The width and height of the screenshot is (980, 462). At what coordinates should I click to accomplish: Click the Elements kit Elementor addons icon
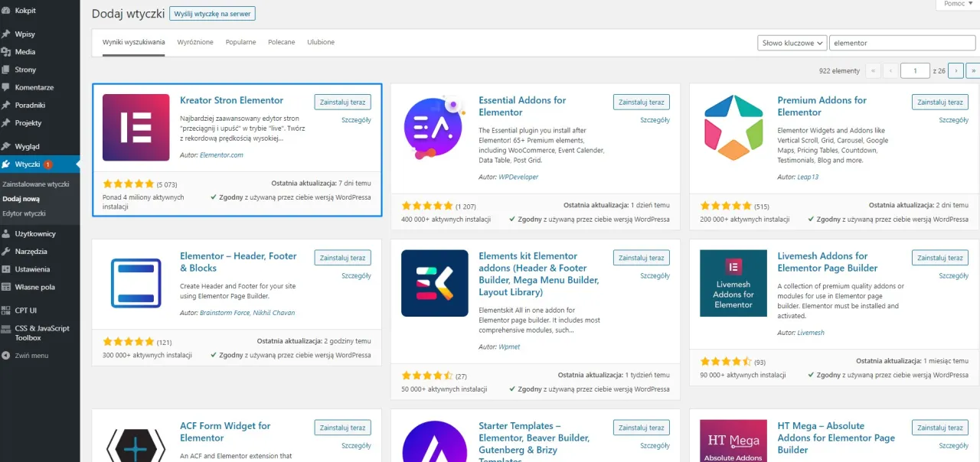coord(435,283)
